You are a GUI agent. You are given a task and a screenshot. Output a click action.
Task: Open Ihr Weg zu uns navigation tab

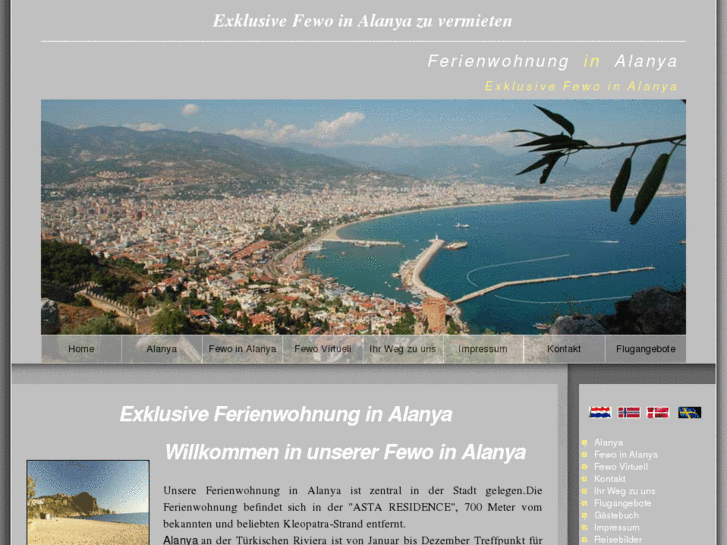tap(403, 349)
